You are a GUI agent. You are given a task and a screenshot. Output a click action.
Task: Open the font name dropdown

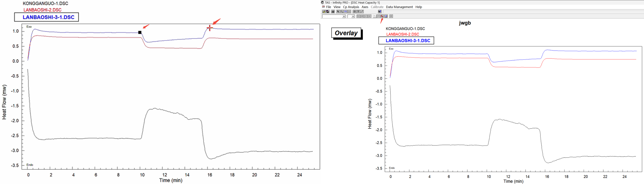coord(344,16)
